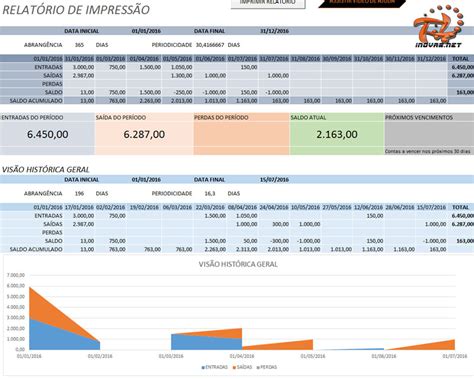Click the 30/11/2016 column header
This screenshot has height=379, width=474.
coord(400,59)
